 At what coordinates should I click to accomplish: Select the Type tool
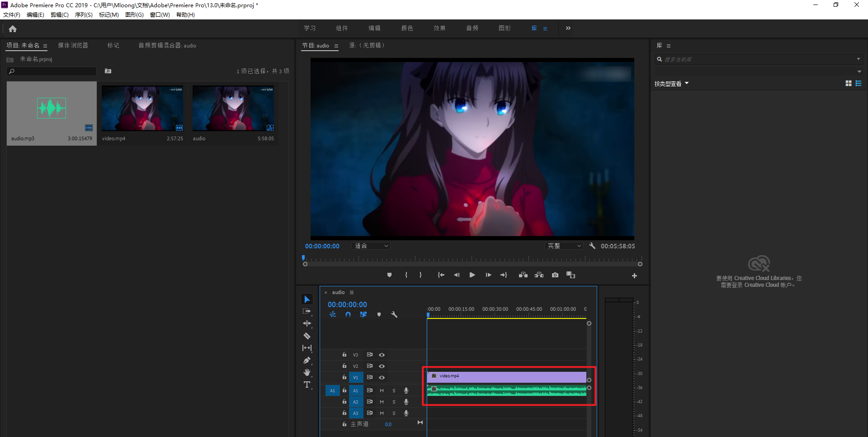(307, 385)
